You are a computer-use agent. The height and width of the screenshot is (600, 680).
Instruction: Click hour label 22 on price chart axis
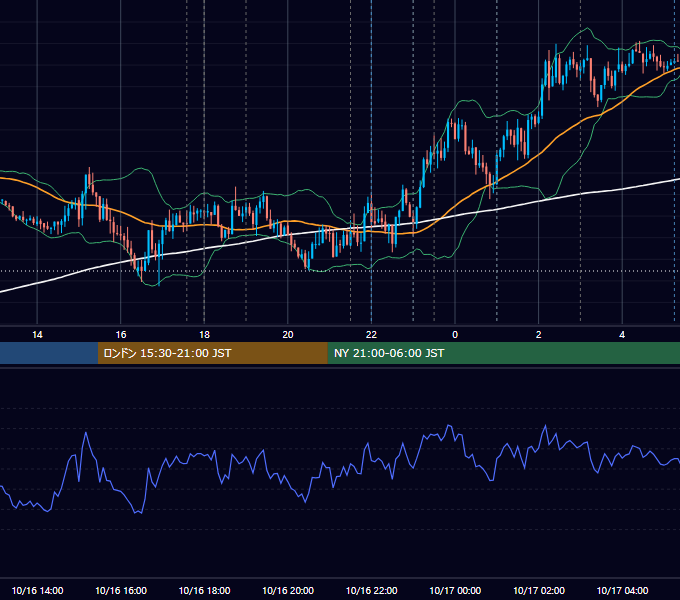click(x=371, y=335)
